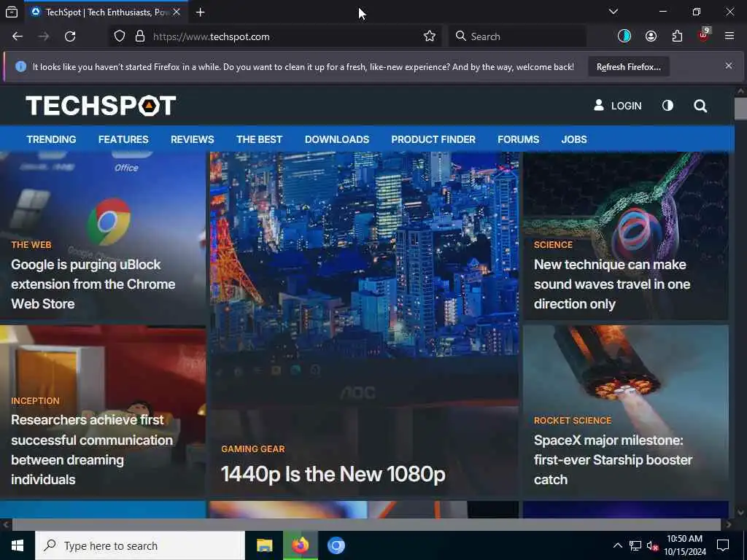This screenshot has height=560, width=747.
Task: Click the Firefox Search box
Action: pos(517,36)
